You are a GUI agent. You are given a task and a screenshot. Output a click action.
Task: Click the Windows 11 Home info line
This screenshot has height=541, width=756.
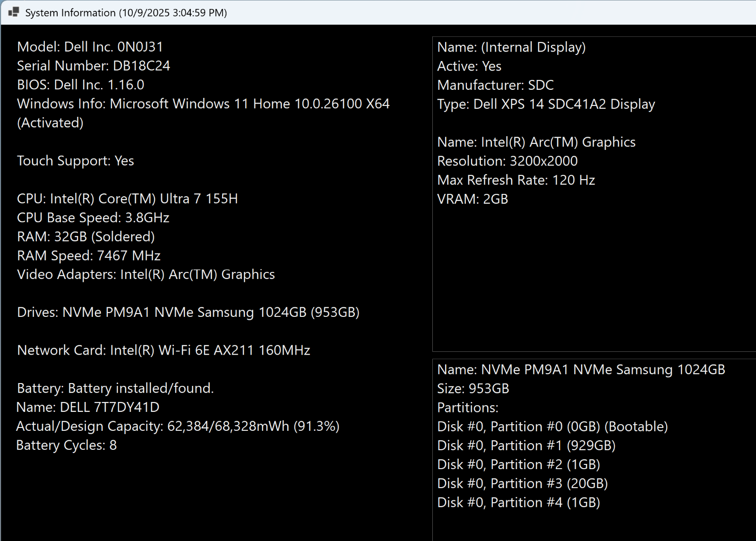tap(203, 104)
